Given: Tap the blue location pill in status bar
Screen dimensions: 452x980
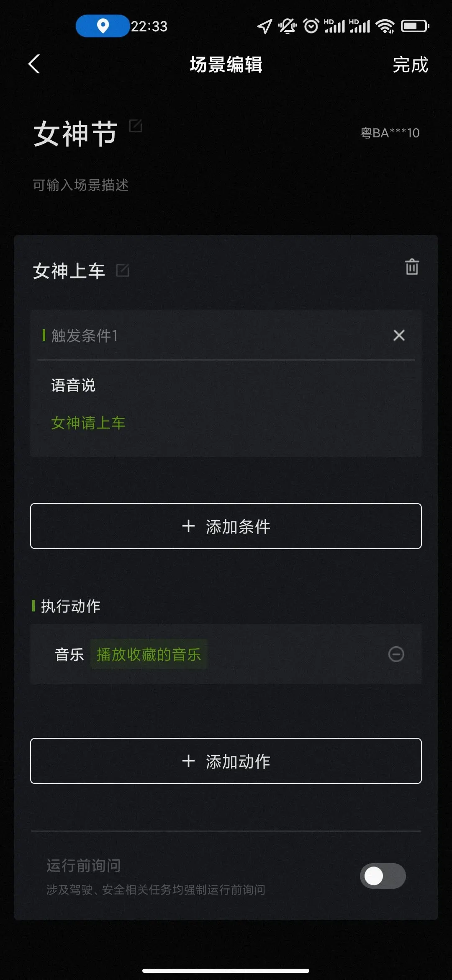Looking at the screenshot, I should (x=103, y=26).
